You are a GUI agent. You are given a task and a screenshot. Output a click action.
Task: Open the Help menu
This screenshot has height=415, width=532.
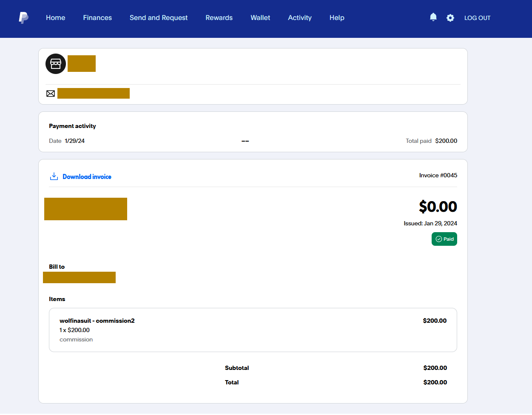point(337,17)
